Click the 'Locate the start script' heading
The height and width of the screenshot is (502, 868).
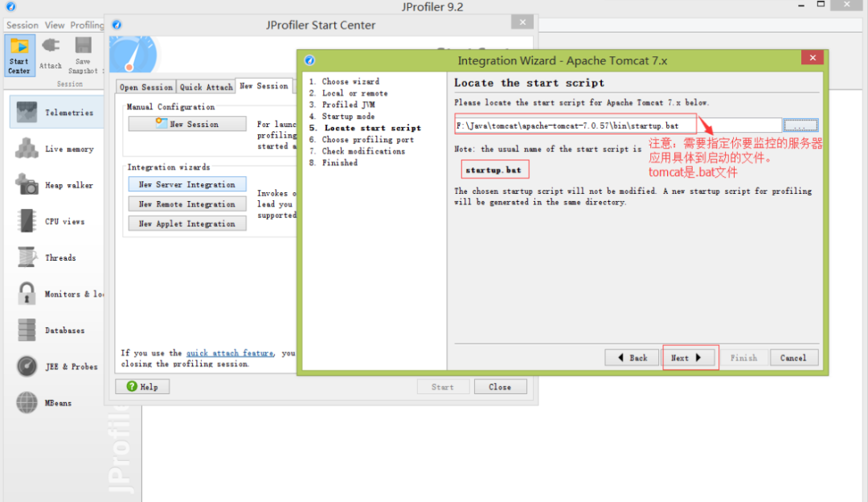click(x=529, y=83)
